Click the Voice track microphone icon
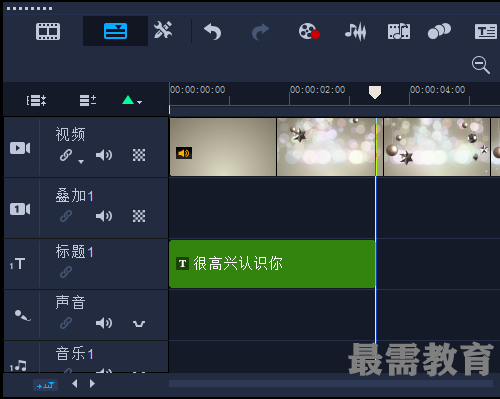Screen dimensions: 500x399 click(x=23, y=315)
